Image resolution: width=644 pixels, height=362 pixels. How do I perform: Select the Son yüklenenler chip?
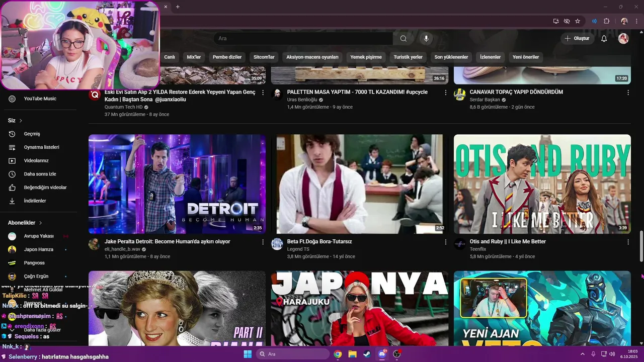coord(451,57)
